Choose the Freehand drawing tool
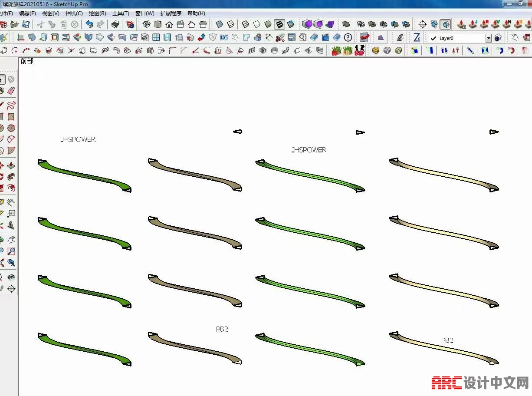 click(x=11, y=105)
